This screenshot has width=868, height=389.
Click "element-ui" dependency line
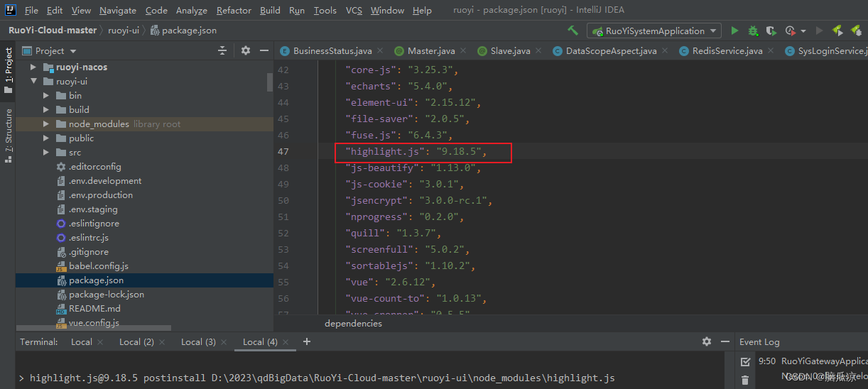pos(414,102)
